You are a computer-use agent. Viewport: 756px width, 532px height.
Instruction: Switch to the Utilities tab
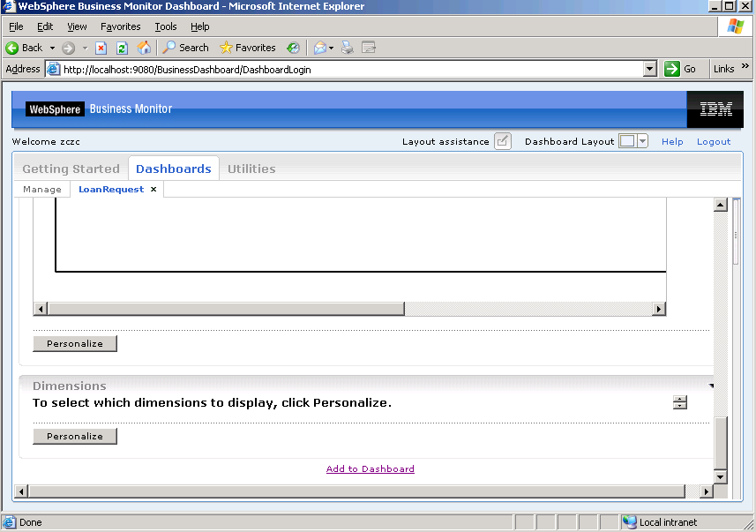click(x=251, y=169)
